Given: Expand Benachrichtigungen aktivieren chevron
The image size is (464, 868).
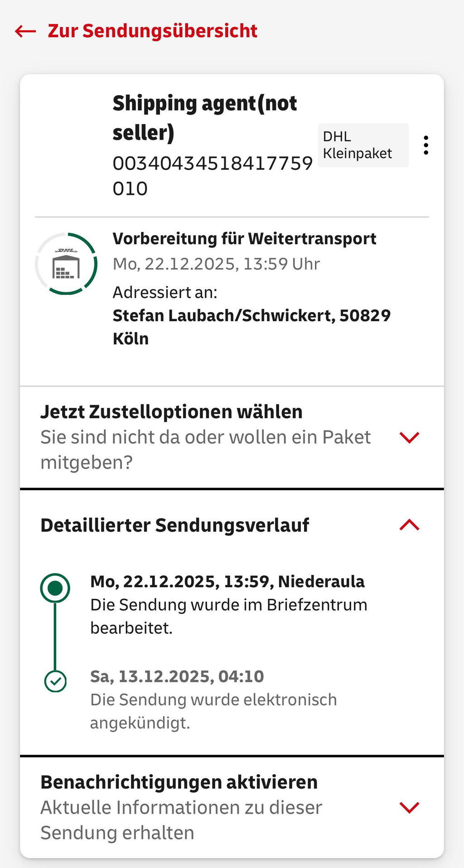Looking at the screenshot, I should [x=409, y=807].
